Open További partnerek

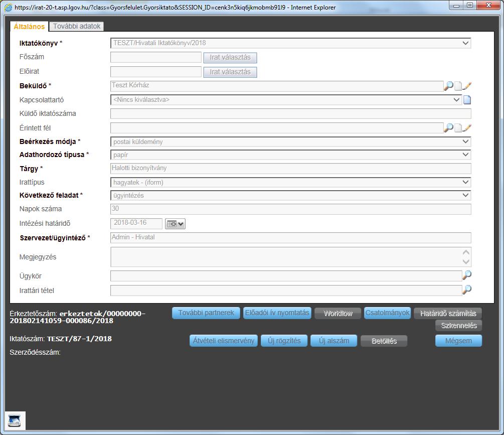(x=206, y=313)
